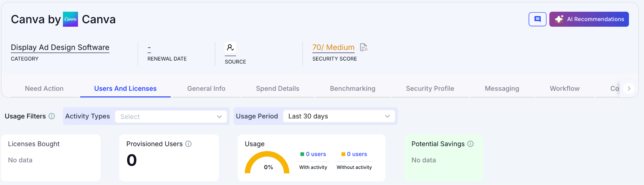Viewport: 644px width, 185px height.
Task: Click the 0% usage gauge
Action: coord(267,163)
